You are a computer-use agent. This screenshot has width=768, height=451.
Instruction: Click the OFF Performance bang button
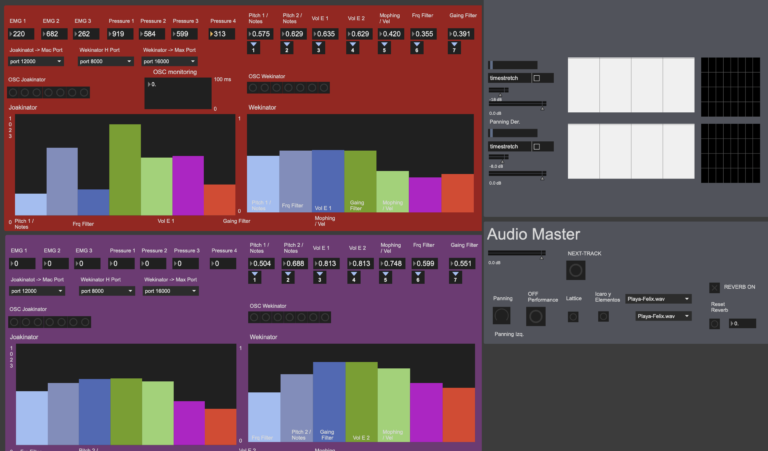(536, 316)
